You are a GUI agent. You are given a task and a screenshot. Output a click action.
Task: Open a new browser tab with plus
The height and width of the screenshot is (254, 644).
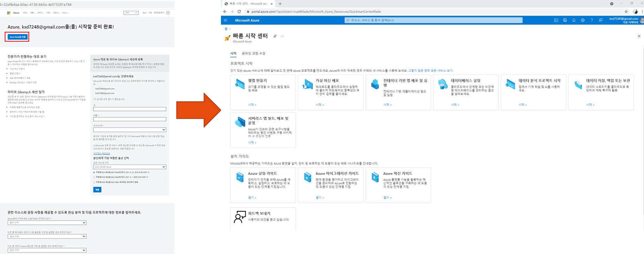pyautogui.click(x=280, y=4)
